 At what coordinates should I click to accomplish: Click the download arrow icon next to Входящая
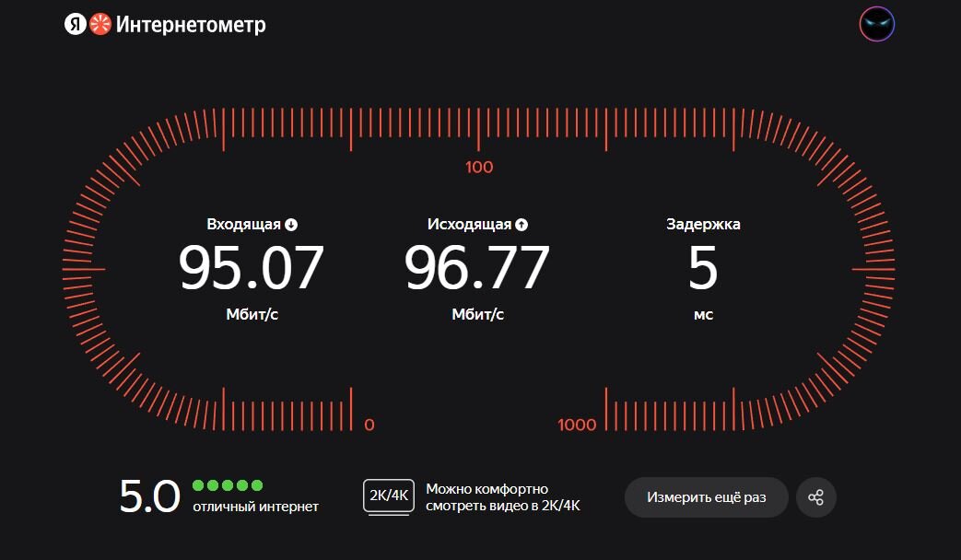(291, 225)
